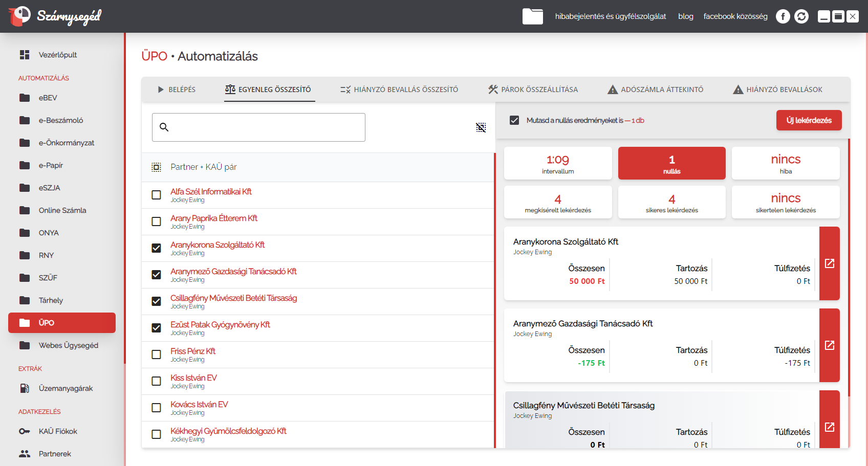This screenshot has width=868, height=466.
Task: Toggle Mutasd a nullás eredményeket checkbox
Action: click(x=514, y=120)
